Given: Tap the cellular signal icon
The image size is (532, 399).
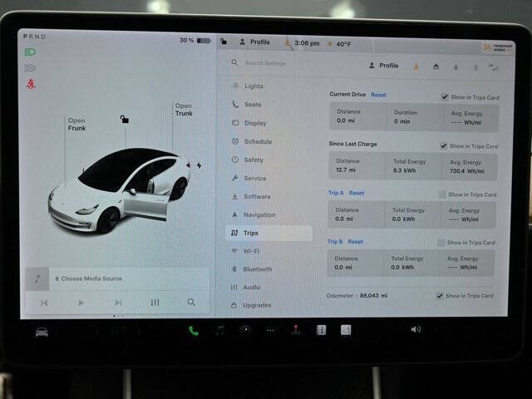Looking at the screenshot, I should point(493,67).
